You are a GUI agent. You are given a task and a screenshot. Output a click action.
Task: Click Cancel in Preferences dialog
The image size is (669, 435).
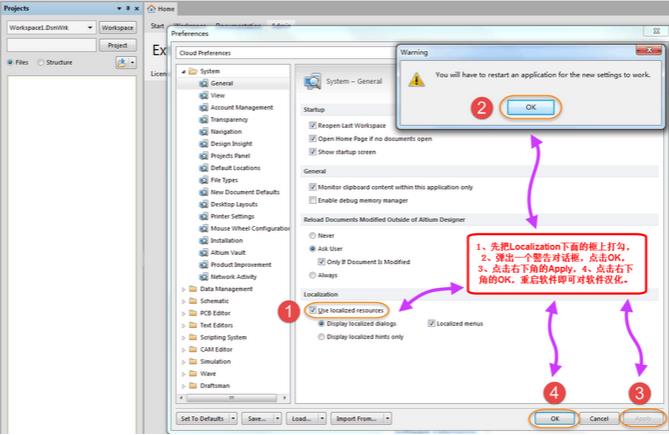click(599, 419)
